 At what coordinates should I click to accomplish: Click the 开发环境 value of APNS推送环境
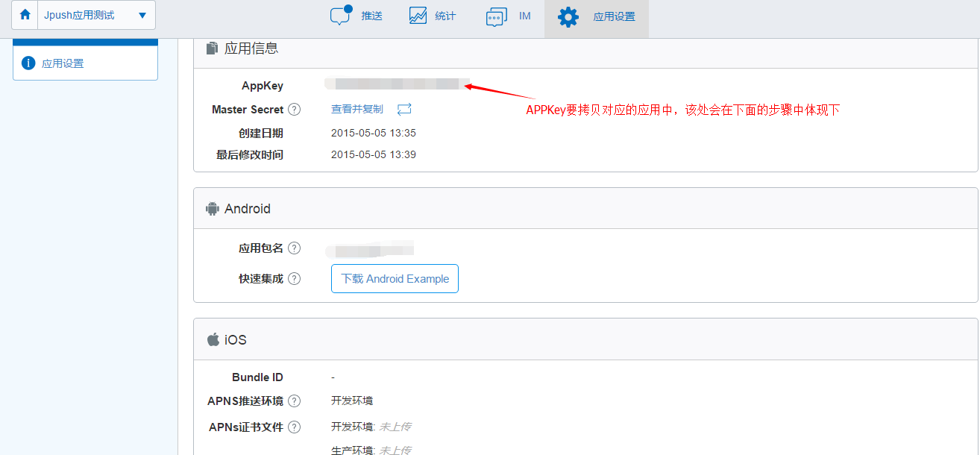pyautogui.click(x=351, y=401)
